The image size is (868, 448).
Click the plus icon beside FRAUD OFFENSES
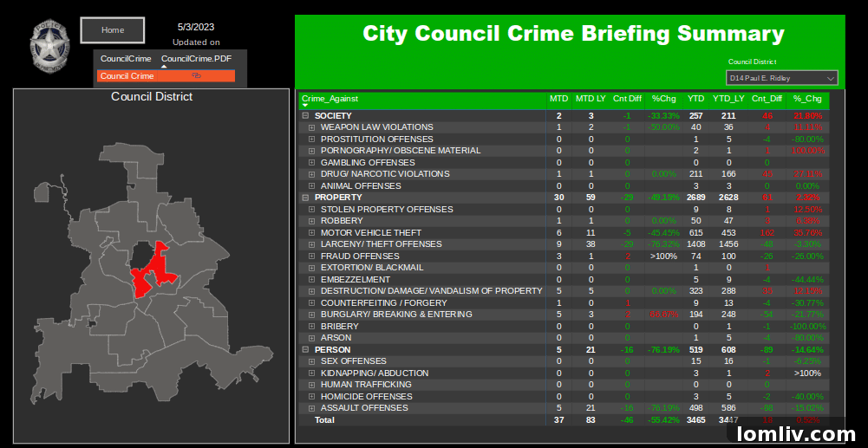coord(312,256)
